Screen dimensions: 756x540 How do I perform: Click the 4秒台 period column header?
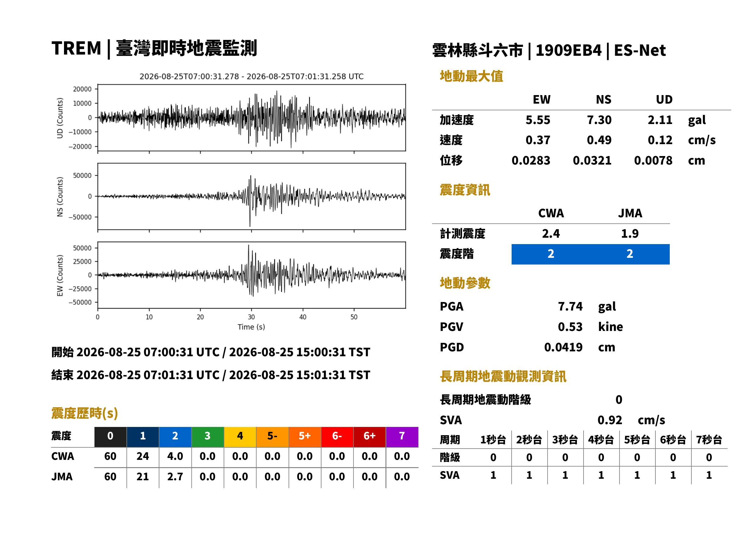point(601,440)
